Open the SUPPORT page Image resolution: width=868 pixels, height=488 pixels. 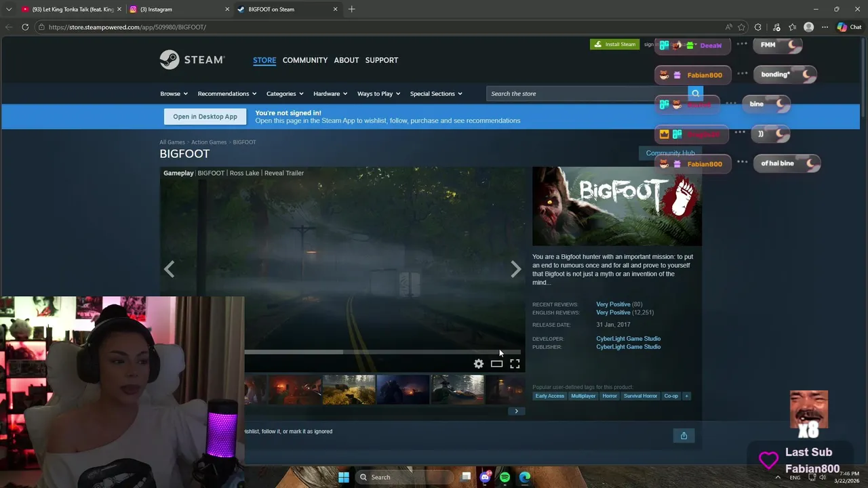point(382,60)
